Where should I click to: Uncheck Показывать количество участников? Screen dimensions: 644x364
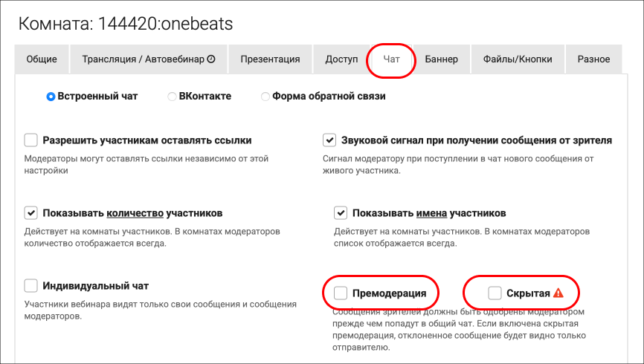tap(31, 213)
